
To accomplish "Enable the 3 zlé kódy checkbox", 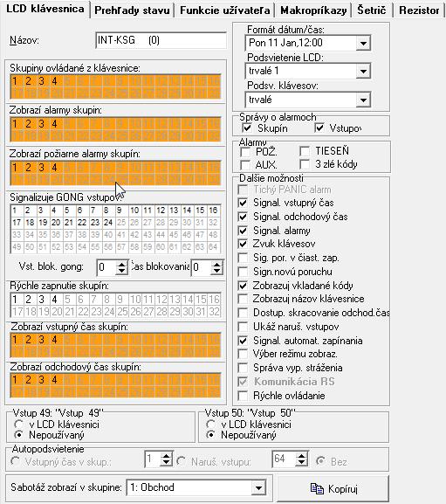I will (x=305, y=164).
